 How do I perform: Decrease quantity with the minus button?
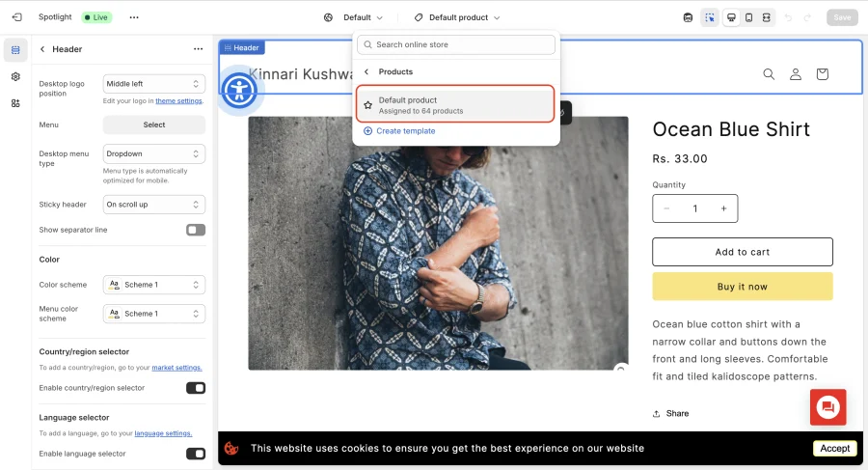pos(666,208)
